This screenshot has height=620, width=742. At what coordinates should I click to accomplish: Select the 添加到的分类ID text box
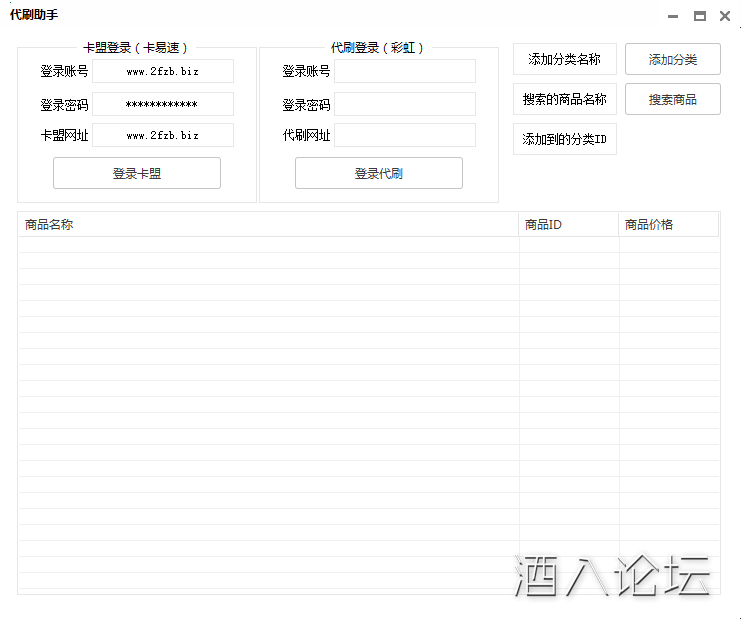coord(565,139)
